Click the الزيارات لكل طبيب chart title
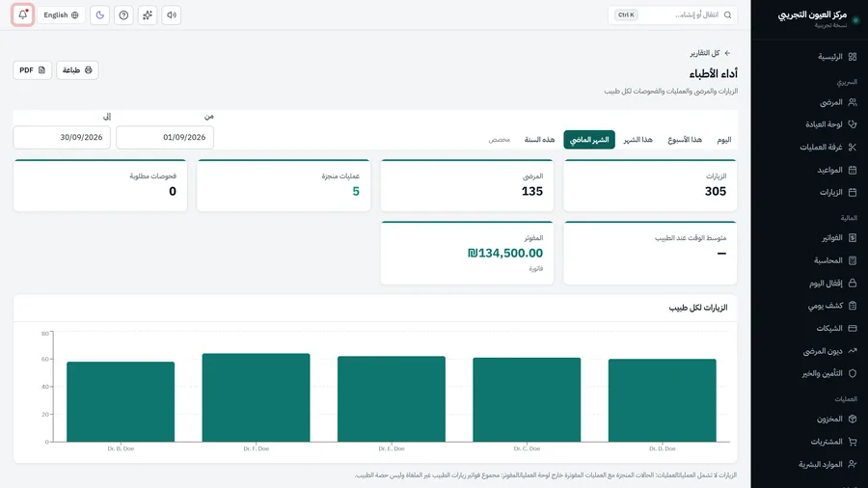Screen dimensions: 868x488 (x=697, y=308)
